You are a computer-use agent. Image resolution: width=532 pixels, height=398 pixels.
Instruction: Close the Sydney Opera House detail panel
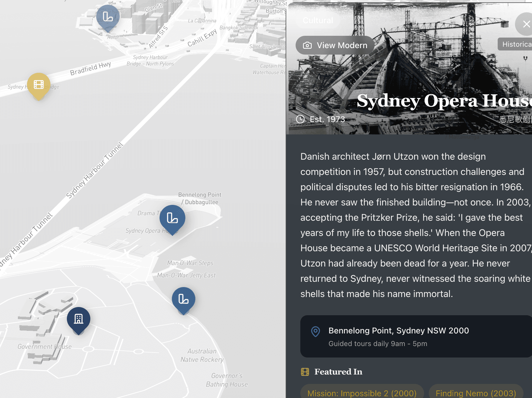pyautogui.click(x=526, y=24)
